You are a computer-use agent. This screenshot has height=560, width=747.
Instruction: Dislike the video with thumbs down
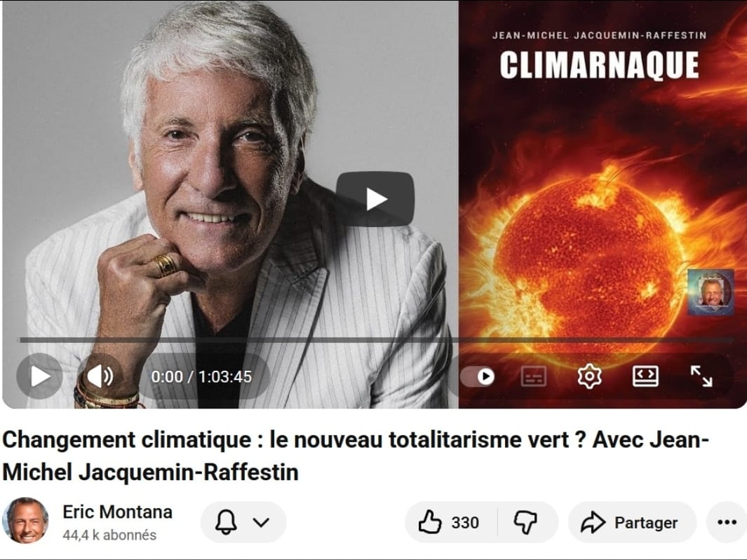pyautogui.click(x=526, y=522)
